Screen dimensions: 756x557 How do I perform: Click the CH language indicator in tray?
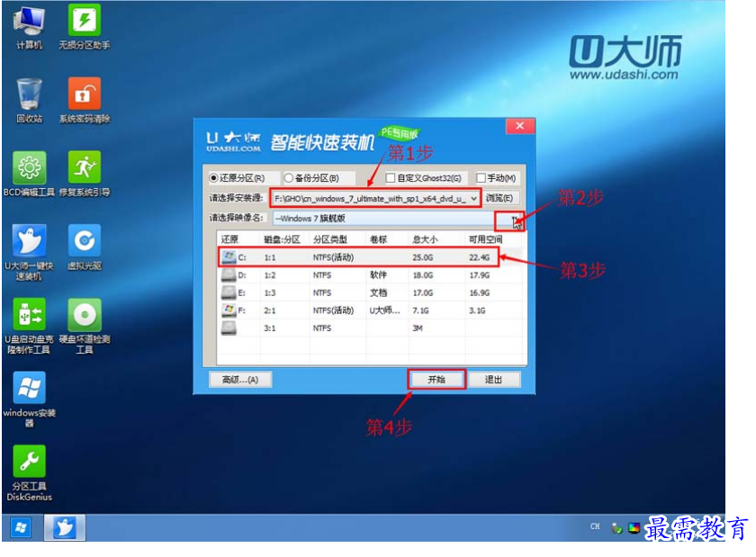coord(595,526)
